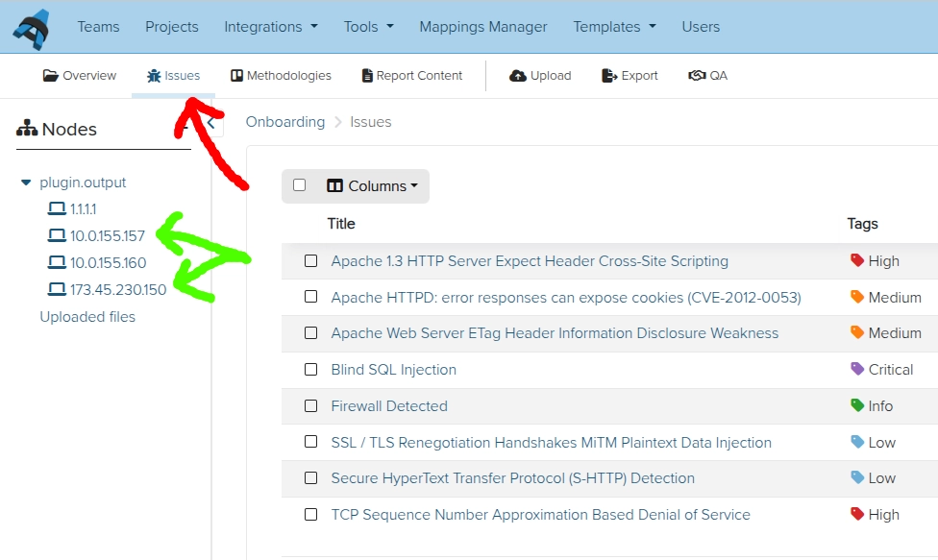Click the bug icon beside Issues
This screenshot has height=560, width=938.
click(154, 75)
